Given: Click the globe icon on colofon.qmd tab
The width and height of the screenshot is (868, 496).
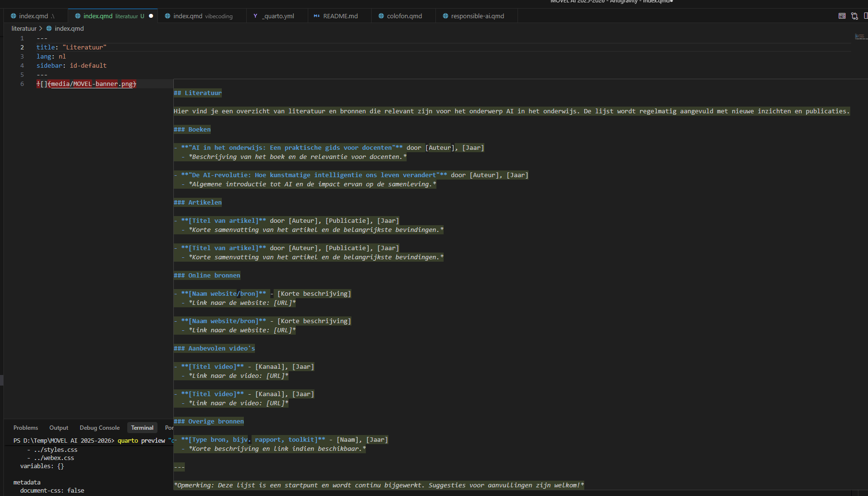Looking at the screenshot, I should 381,16.
